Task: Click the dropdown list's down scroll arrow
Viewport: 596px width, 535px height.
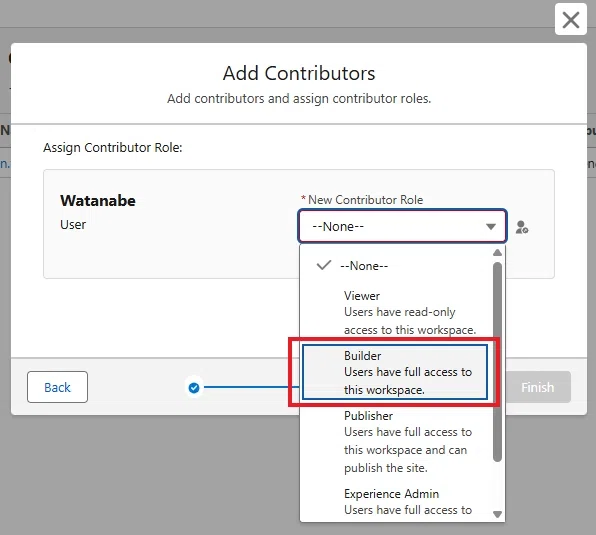Action: (497, 514)
